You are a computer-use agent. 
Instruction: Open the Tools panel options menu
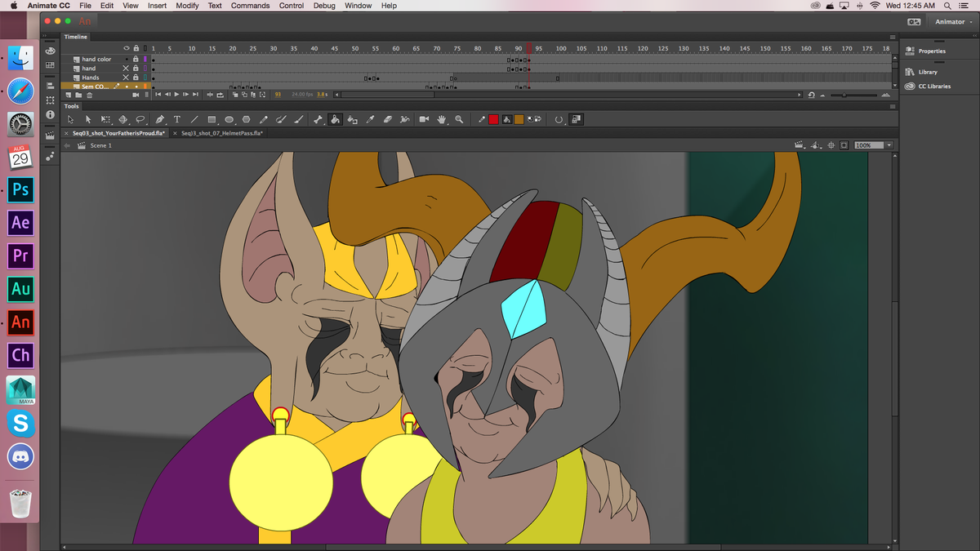(x=893, y=106)
